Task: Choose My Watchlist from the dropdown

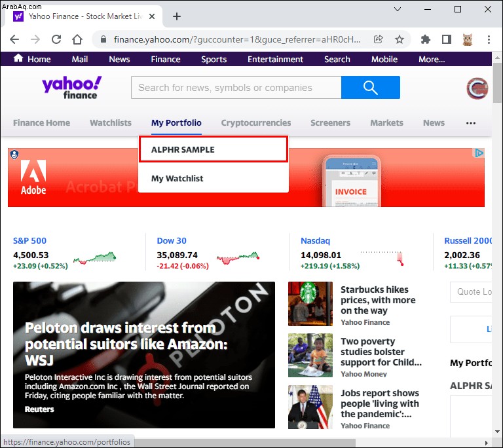Action: 214,178
